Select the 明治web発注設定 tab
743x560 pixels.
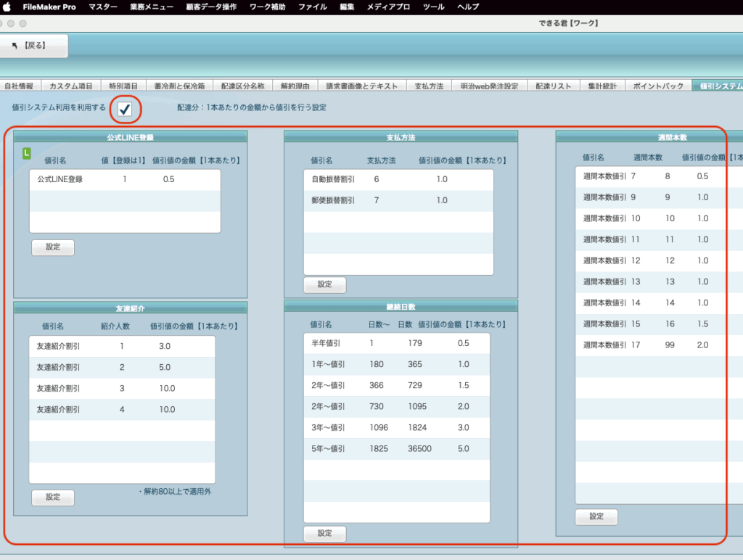point(490,86)
